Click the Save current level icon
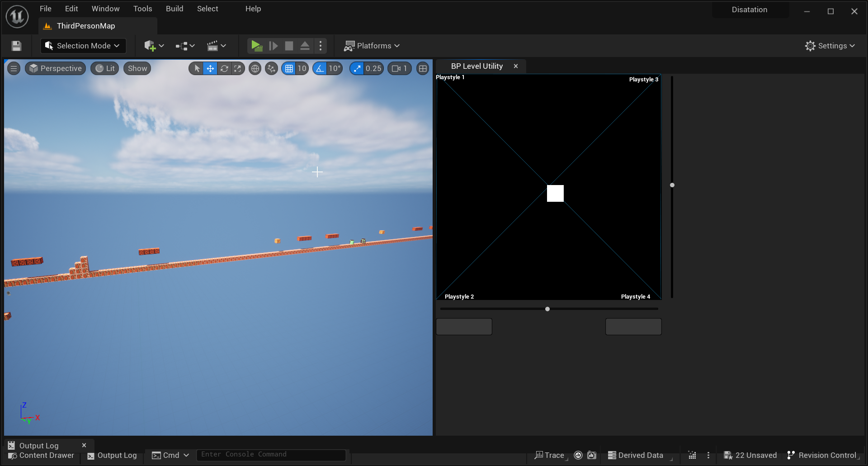Viewport: 868px width, 466px height. [x=16, y=46]
